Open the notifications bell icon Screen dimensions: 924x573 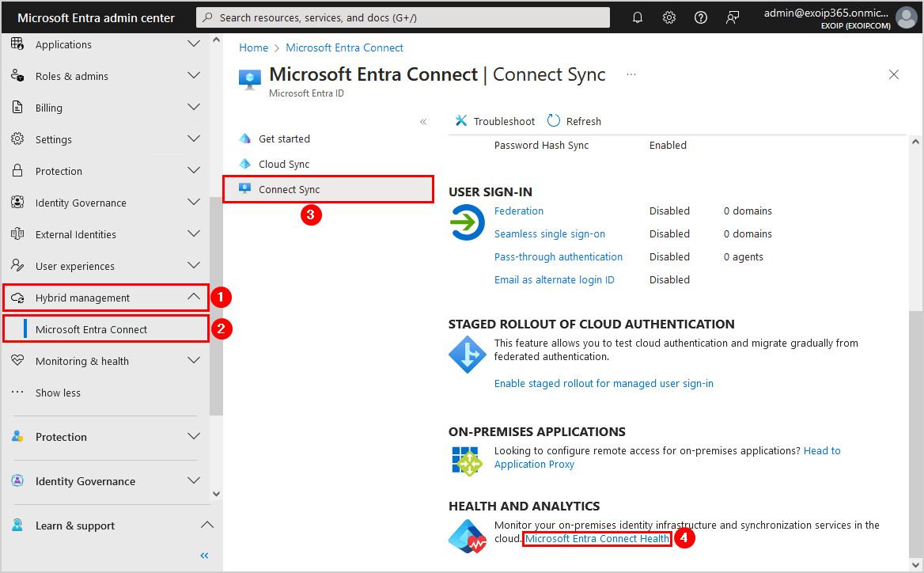[638, 17]
